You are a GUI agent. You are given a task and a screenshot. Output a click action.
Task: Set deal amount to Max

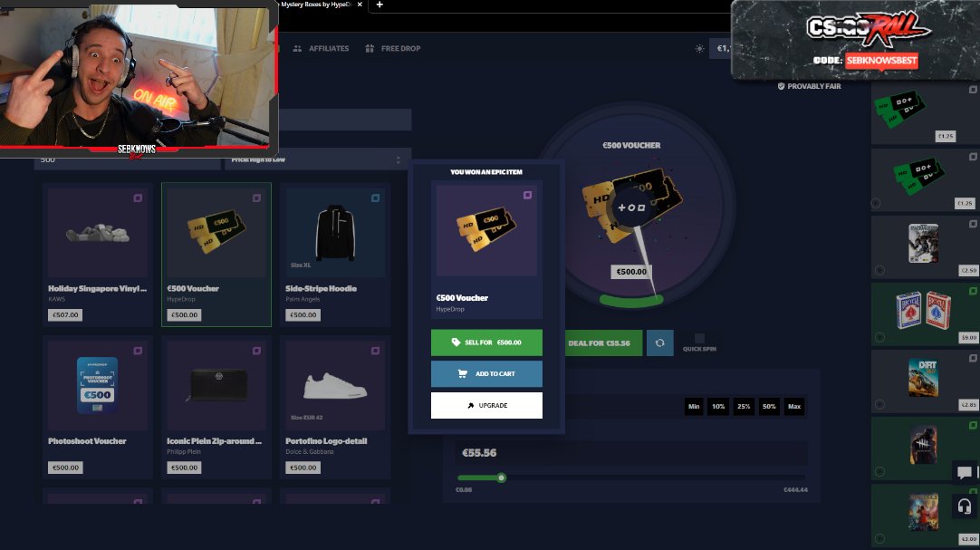794,406
